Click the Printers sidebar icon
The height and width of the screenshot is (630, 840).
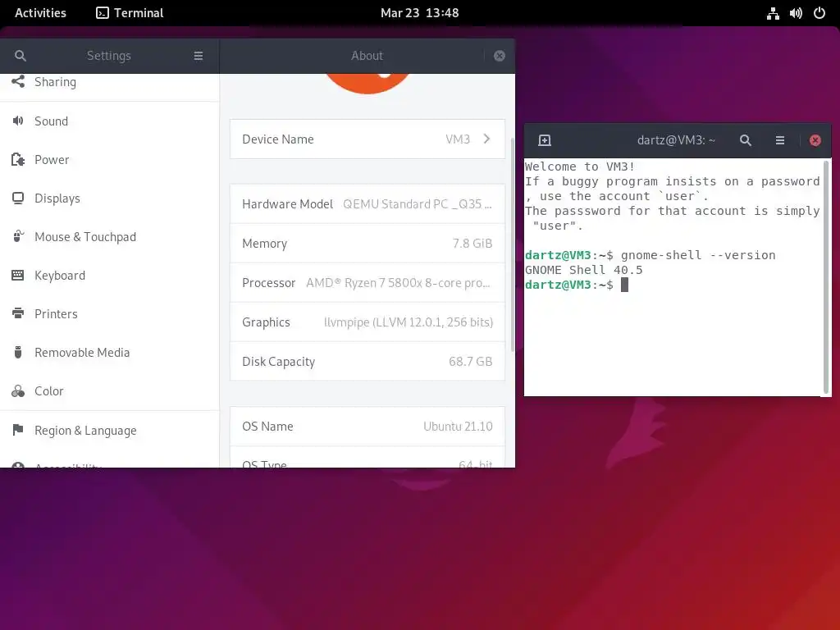click(18, 313)
